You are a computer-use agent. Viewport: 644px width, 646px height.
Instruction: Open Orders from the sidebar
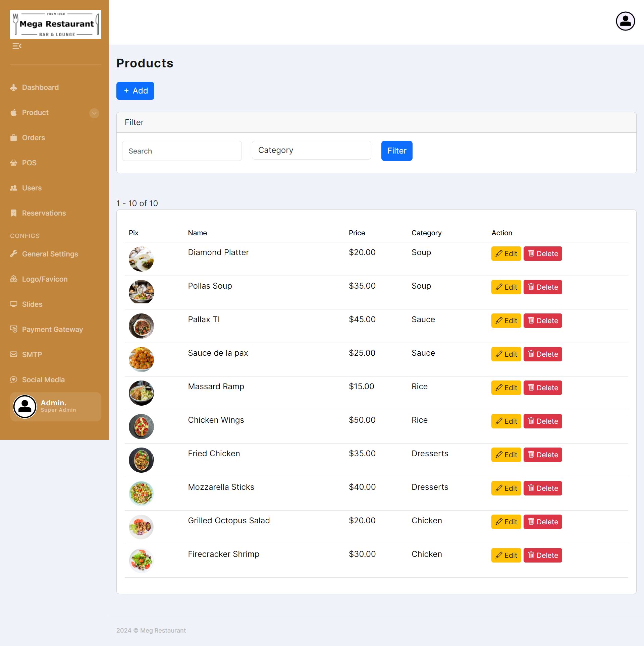point(33,138)
